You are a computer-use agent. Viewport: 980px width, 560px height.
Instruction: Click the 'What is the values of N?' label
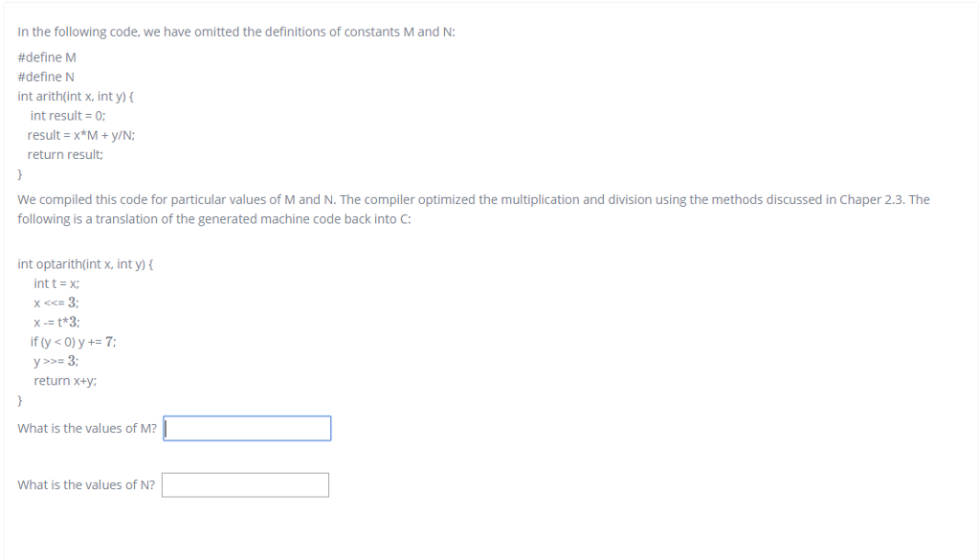pyautogui.click(x=85, y=484)
